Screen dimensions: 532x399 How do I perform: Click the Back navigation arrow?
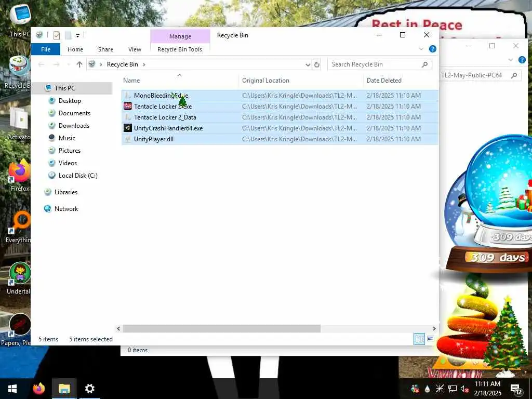(x=42, y=64)
